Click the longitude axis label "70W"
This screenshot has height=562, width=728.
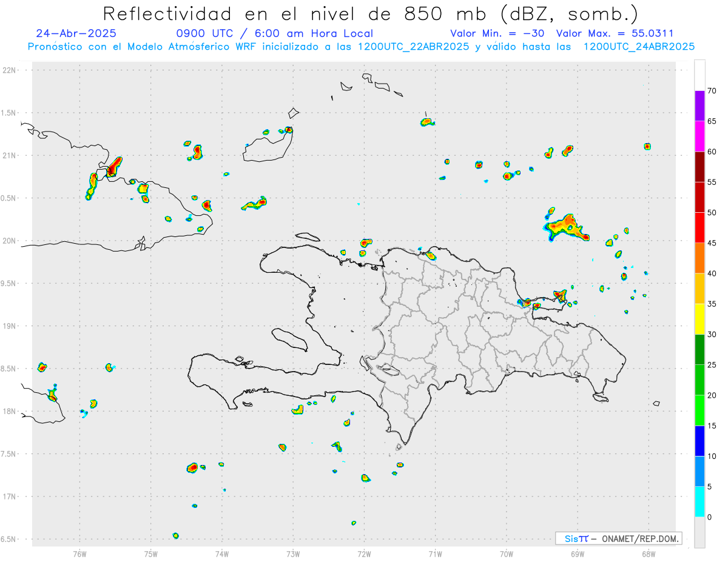(507, 554)
